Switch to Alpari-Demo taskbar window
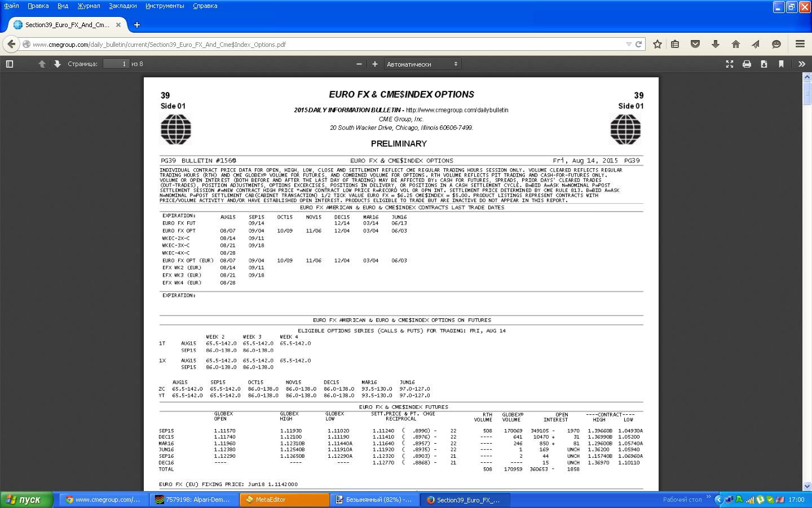Image resolution: width=812 pixels, height=508 pixels. click(195, 500)
